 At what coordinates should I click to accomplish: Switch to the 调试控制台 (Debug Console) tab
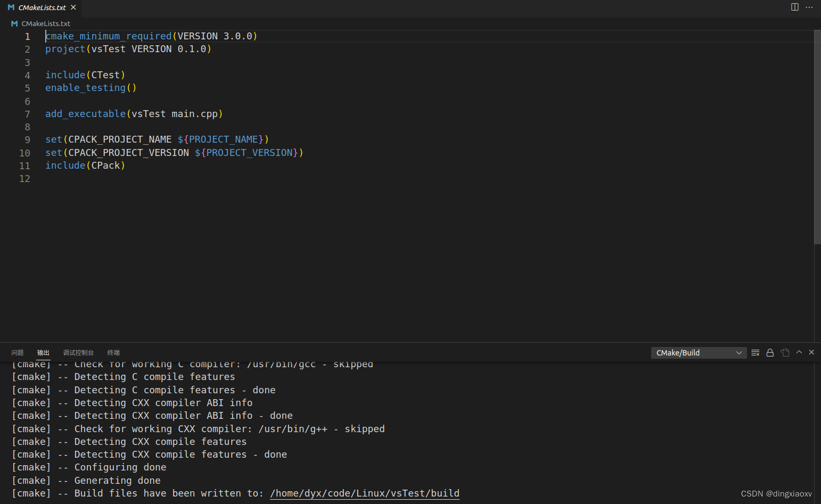point(78,352)
